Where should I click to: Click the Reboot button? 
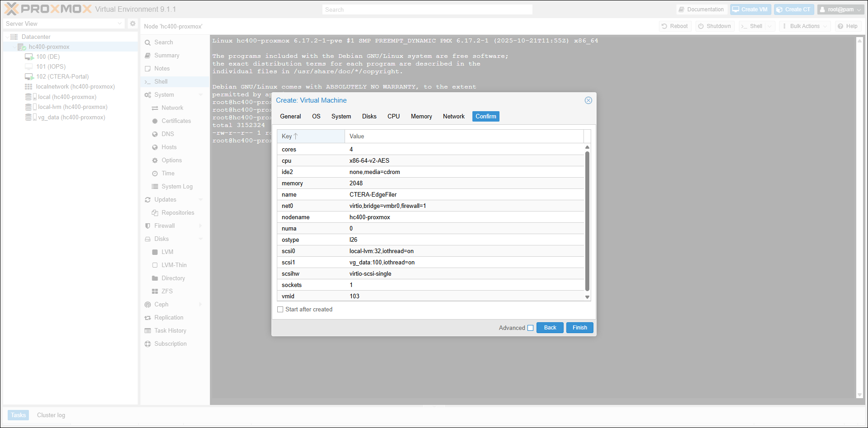675,26
